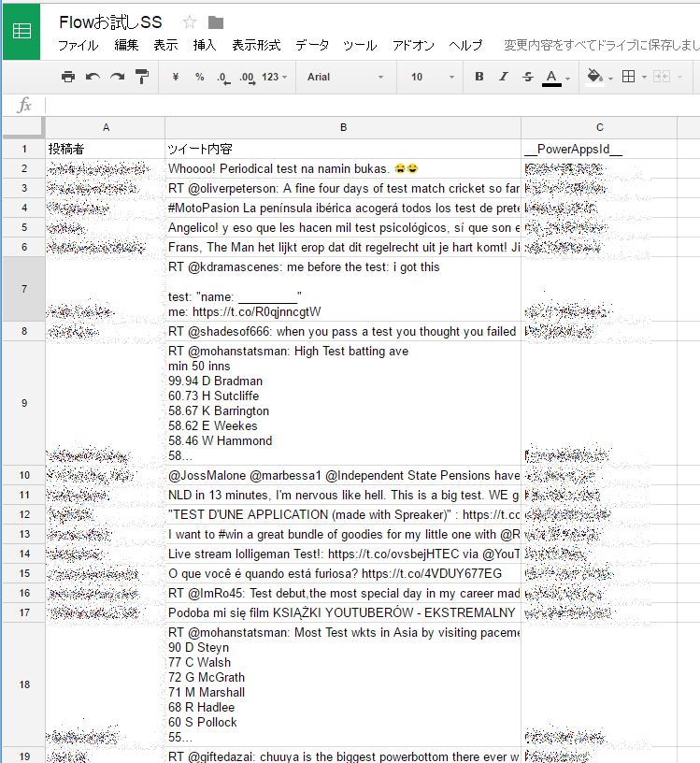This screenshot has height=763, width=700.
Task: Click the save status message 変更内容をすべて
Action: pyautogui.click(x=601, y=45)
